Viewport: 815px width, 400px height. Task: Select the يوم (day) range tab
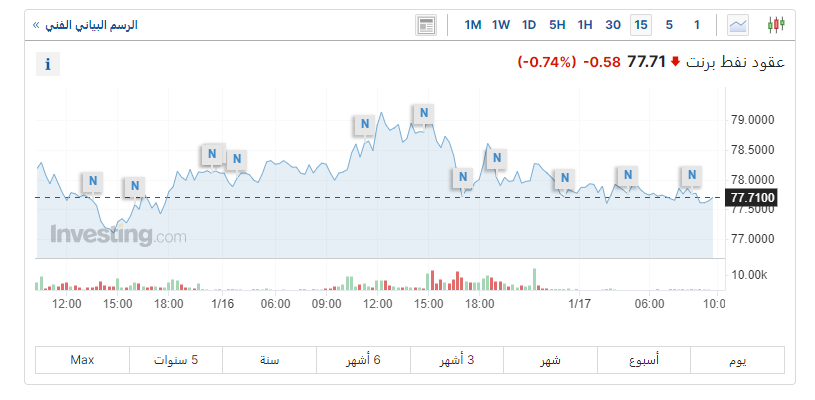(x=738, y=360)
